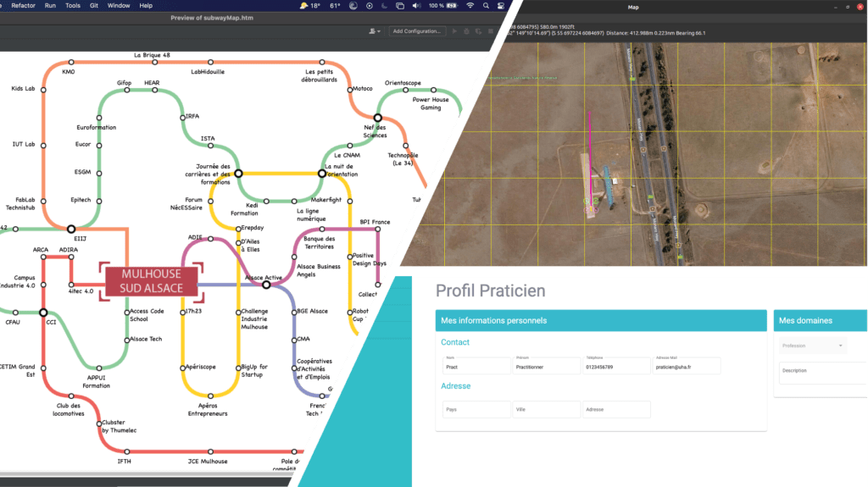Open Spotlight search magnifier icon
Viewport: 868px width, 487px height.
[486, 6]
